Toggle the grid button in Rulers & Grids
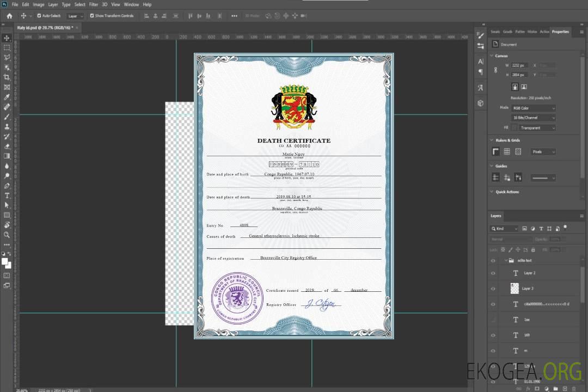The height and width of the screenshot is (392, 588). [507, 151]
